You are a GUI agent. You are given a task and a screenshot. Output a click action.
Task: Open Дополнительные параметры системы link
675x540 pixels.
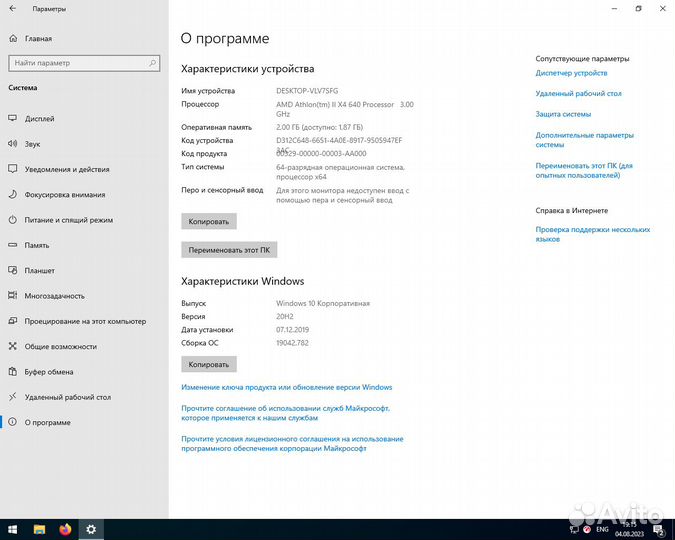[x=585, y=140]
